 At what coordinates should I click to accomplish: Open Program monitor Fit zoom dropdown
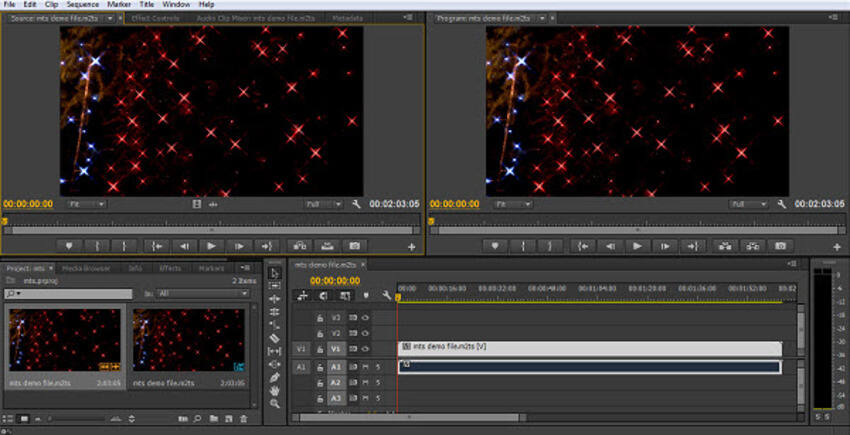coord(513,204)
